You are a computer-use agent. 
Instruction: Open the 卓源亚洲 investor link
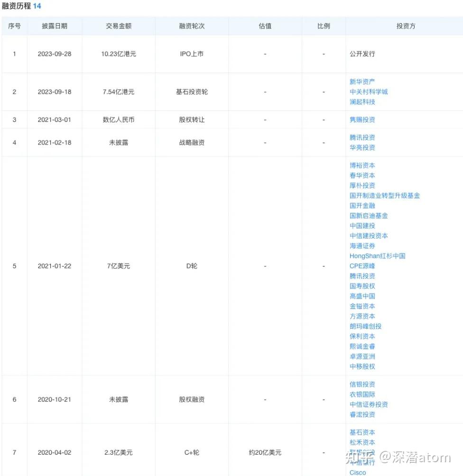click(362, 357)
